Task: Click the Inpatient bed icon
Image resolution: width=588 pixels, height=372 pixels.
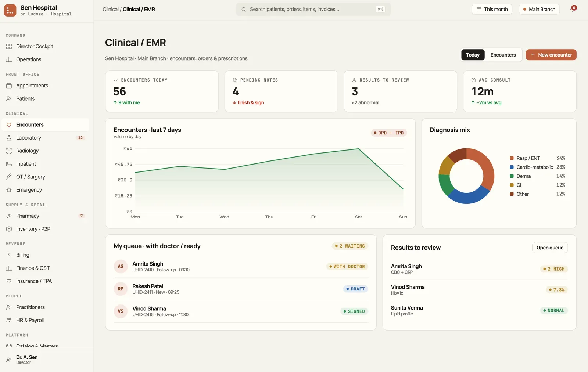Action: click(9, 164)
